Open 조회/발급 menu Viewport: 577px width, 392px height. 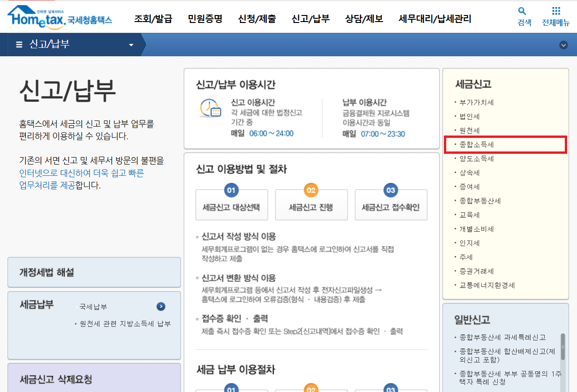pyautogui.click(x=153, y=19)
